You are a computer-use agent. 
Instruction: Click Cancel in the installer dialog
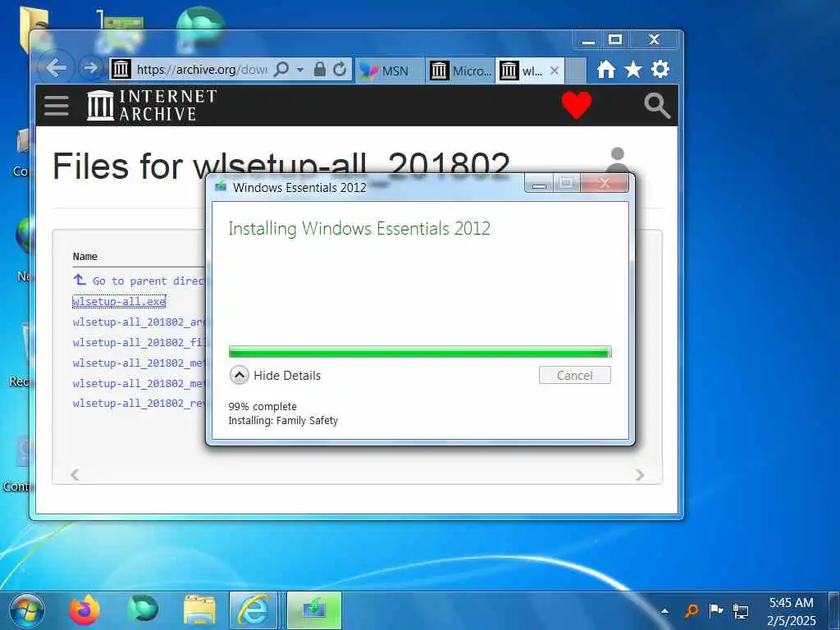(574, 375)
